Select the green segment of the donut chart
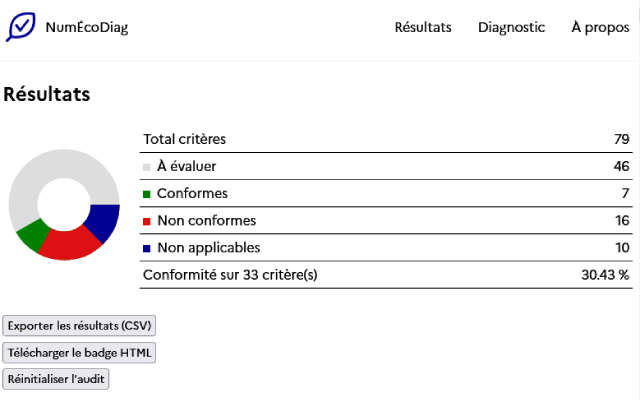The height and width of the screenshot is (400, 640). click(31, 235)
